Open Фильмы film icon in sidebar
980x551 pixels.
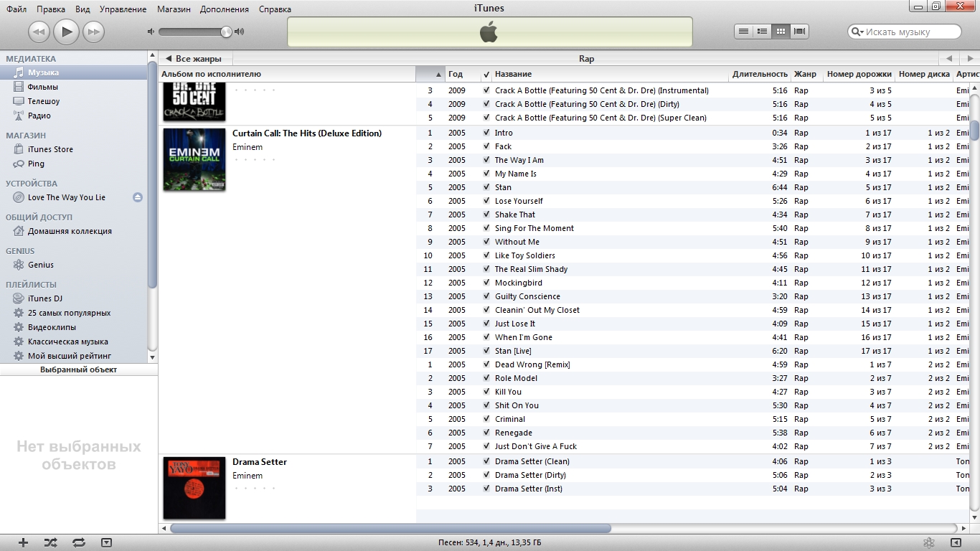click(19, 87)
